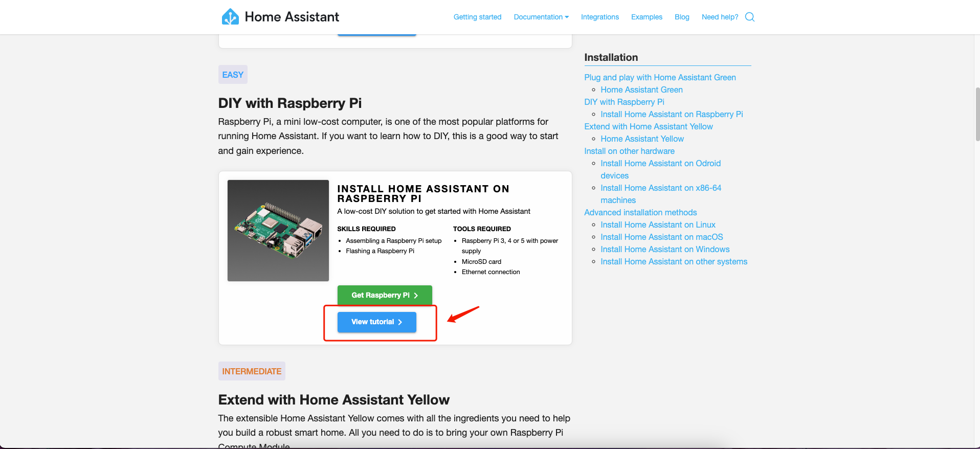Image resolution: width=980 pixels, height=449 pixels.
Task: Click the chevron on View tutorial button
Action: pyautogui.click(x=400, y=322)
